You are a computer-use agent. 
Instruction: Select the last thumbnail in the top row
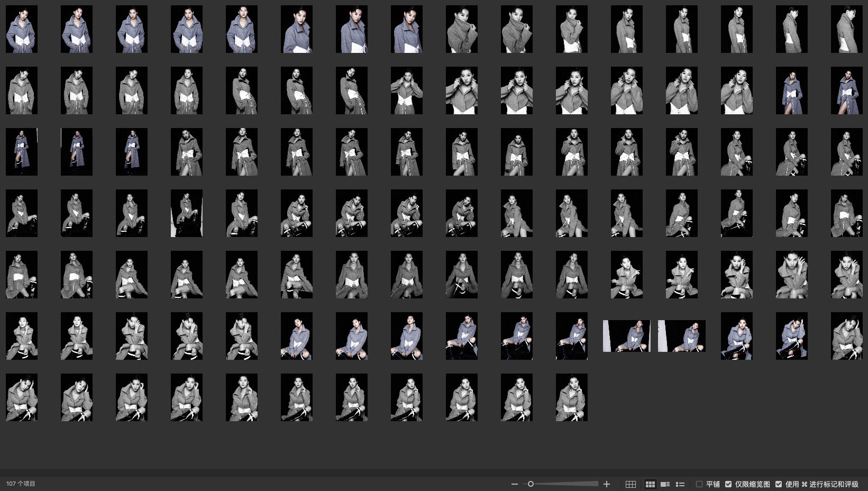click(846, 29)
